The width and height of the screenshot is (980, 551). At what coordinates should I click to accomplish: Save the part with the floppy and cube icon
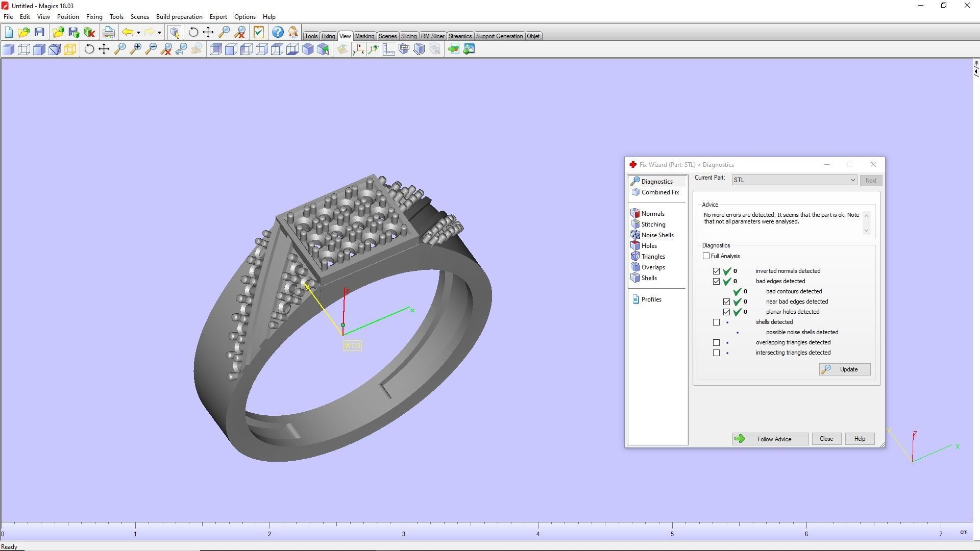[73, 33]
